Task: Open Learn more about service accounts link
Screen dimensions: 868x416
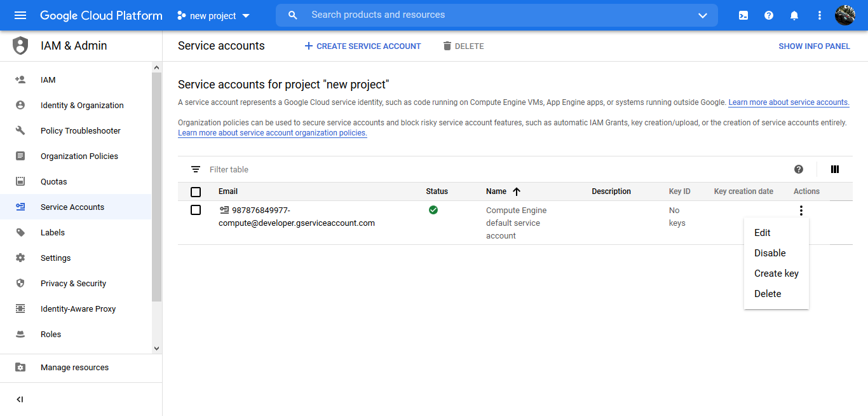Action: pyautogui.click(x=789, y=102)
